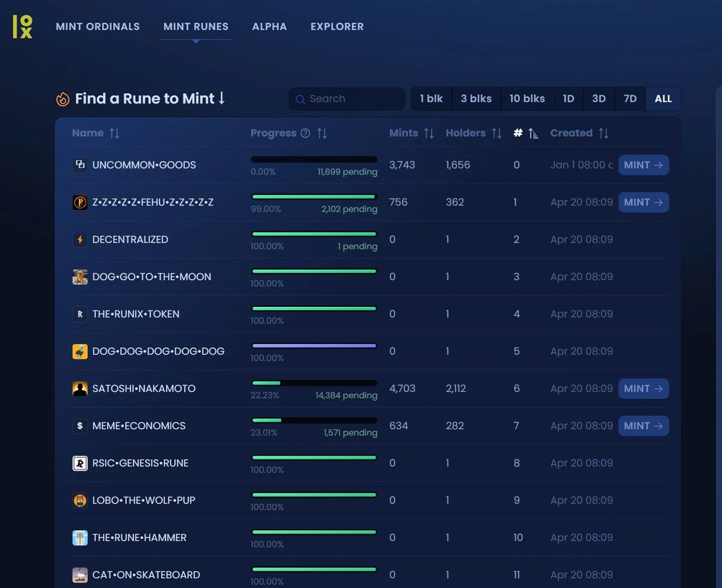The height and width of the screenshot is (588, 722).
Task: Filter runes by 1 blk timeframe
Action: (431, 99)
